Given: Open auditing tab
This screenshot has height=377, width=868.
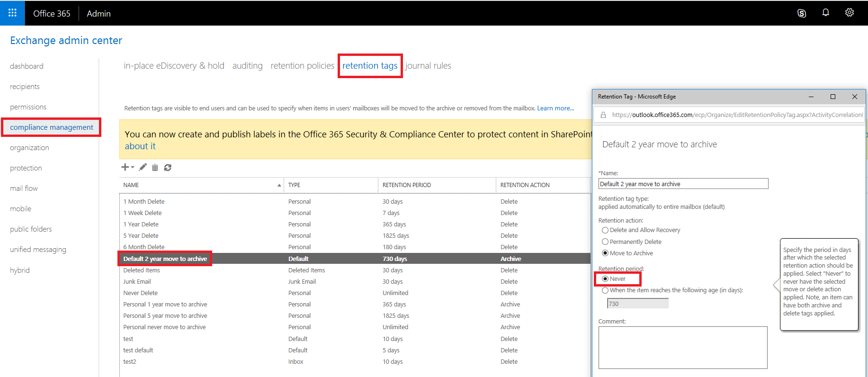Looking at the screenshot, I should coord(247,66).
